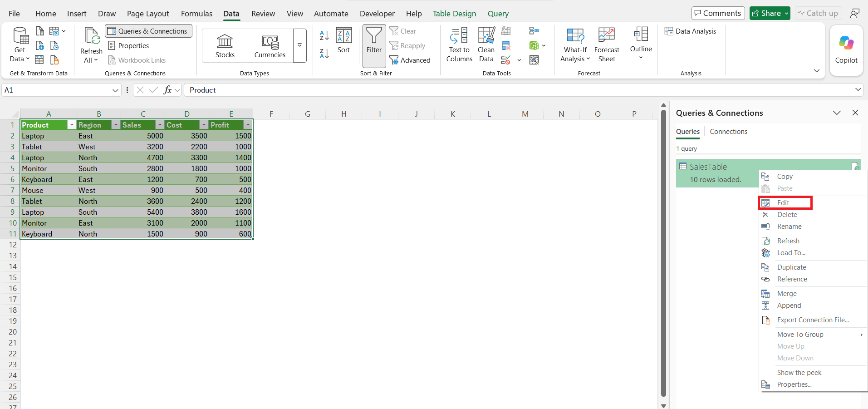Select the Currencies data type
The width and height of the screenshot is (868, 409).
point(270,46)
